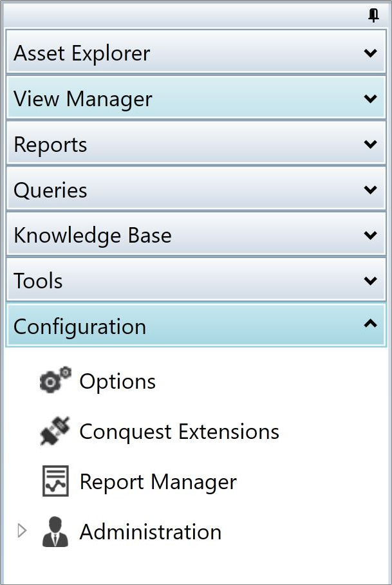Open Conquest Extensions item
The width and height of the screenshot is (392, 585).
(x=179, y=432)
